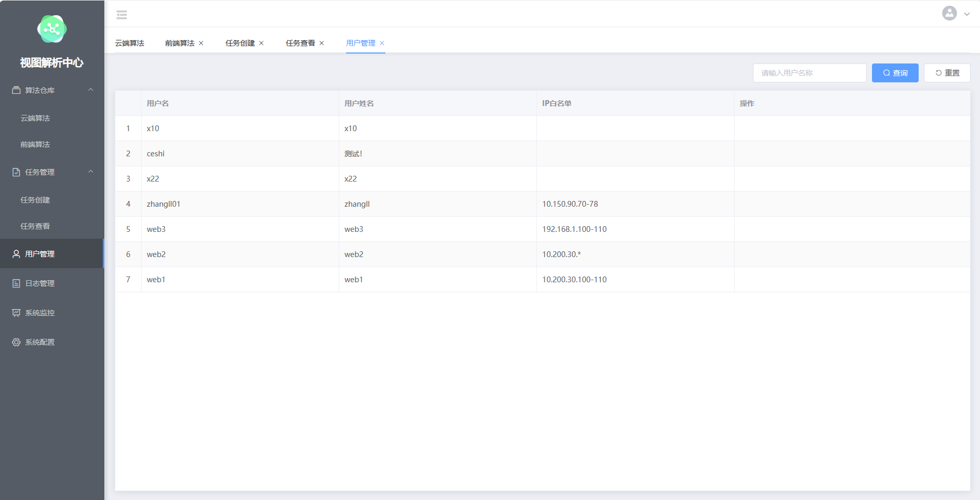Click the 任务管理 document icon
980x500 pixels.
click(x=16, y=172)
